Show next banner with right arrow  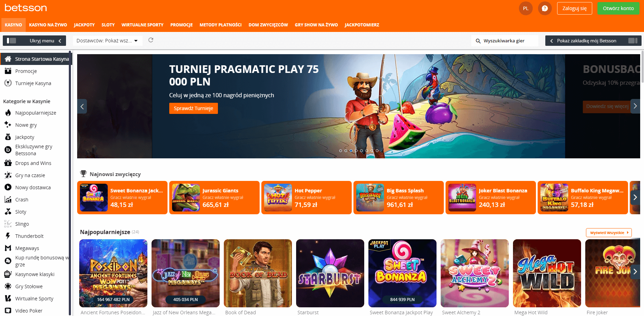(635, 106)
